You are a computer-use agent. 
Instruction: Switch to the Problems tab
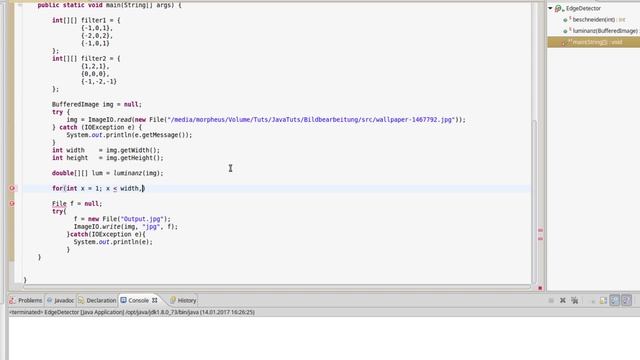(26, 300)
